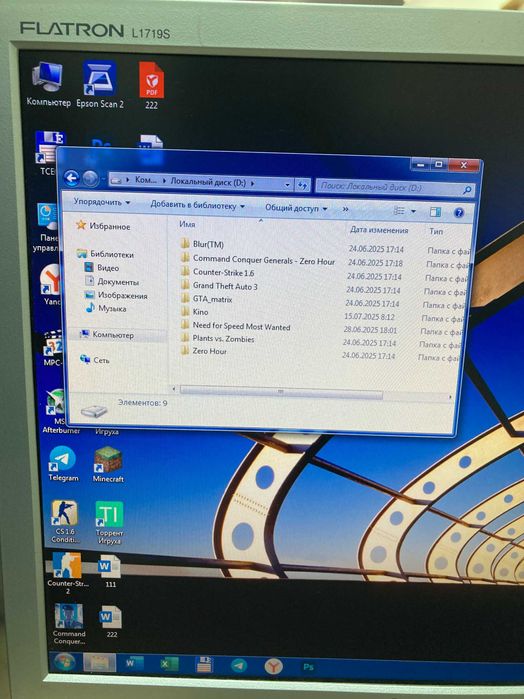Image resolution: width=524 pixels, height=699 pixels.
Task: Select the Grand Theft Auto 3 folder
Action: pyautogui.click(x=219, y=286)
